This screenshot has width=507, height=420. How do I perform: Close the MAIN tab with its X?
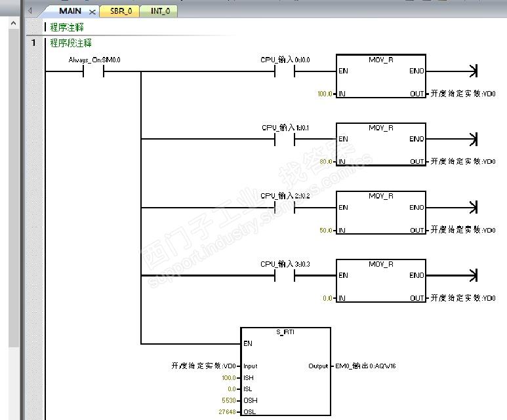tap(92, 12)
